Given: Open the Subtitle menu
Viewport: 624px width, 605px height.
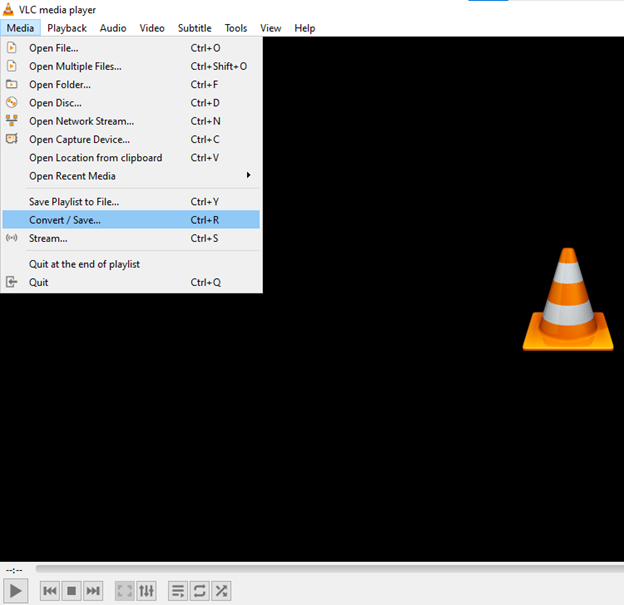Looking at the screenshot, I should (195, 28).
